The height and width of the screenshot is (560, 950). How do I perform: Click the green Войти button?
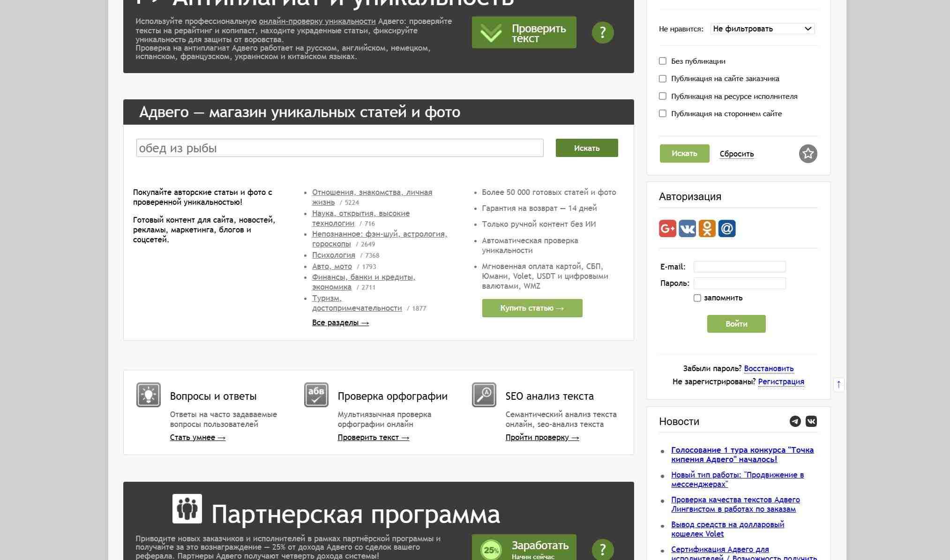coord(736,324)
